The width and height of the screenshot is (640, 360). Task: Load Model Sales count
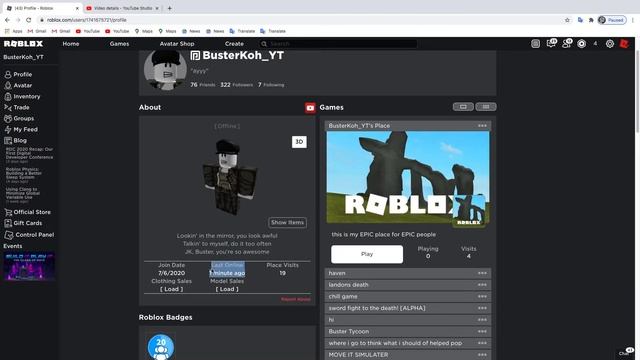pos(227,289)
